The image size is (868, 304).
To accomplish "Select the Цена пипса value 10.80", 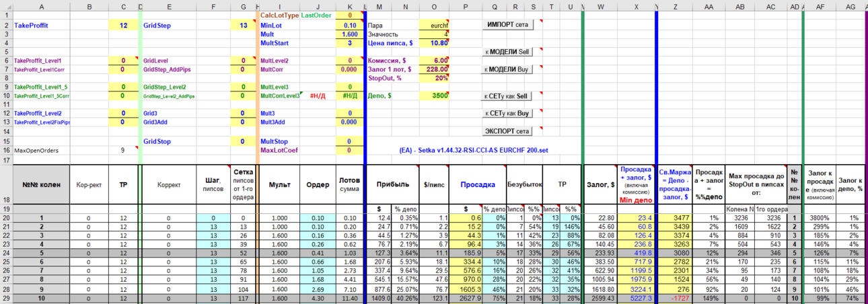I will point(434,42).
